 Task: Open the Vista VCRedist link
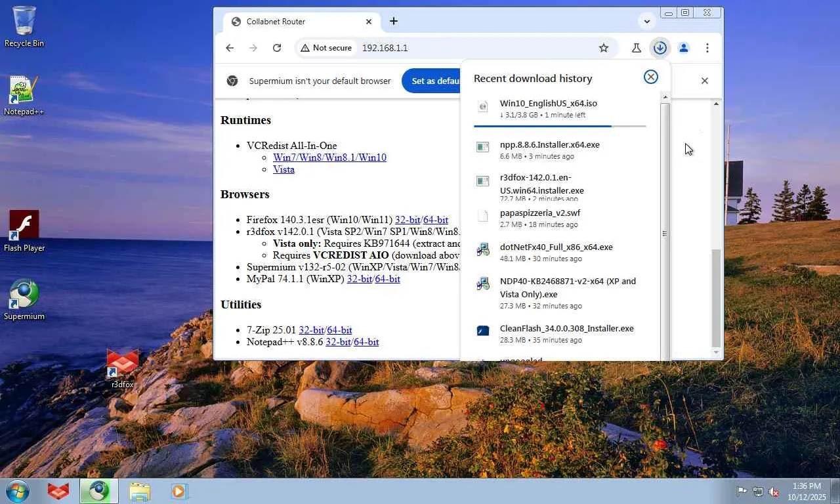(x=283, y=169)
